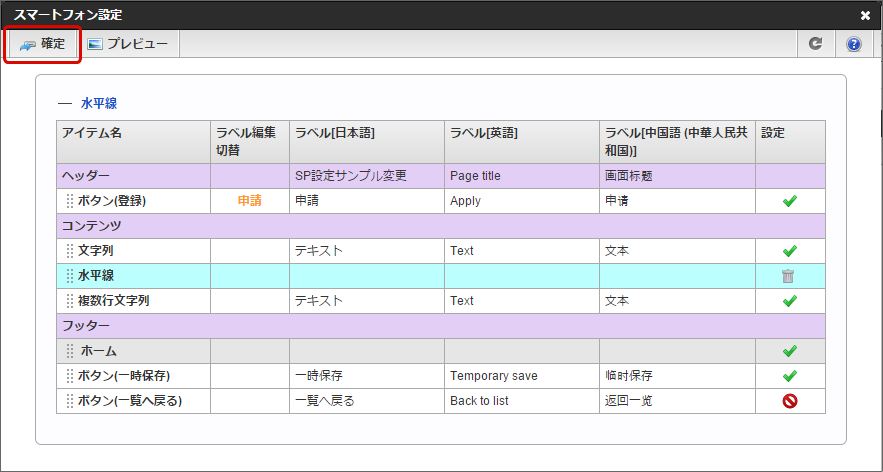This screenshot has height=472, width=883.
Task: Toggle green check for ボタン(一時保存) row
Action: pos(789,376)
